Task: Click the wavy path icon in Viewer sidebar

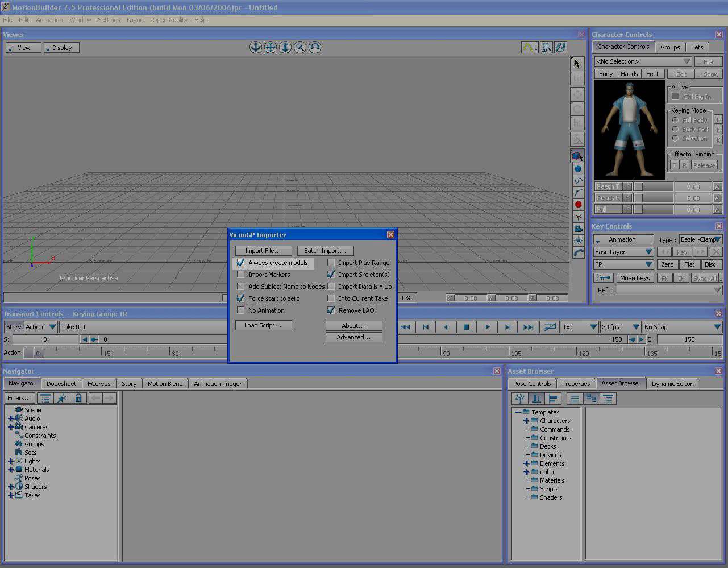Action: [x=578, y=181]
